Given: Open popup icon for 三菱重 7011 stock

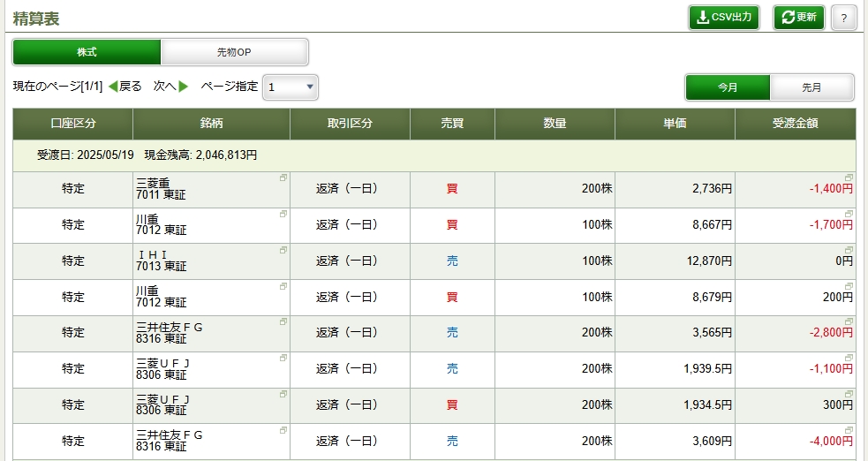Looking at the screenshot, I should (283, 178).
